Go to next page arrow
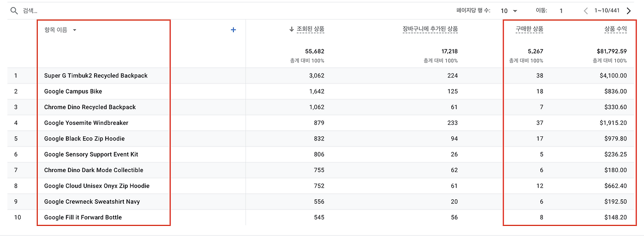Image resolution: width=644 pixels, height=236 pixels. (628, 11)
